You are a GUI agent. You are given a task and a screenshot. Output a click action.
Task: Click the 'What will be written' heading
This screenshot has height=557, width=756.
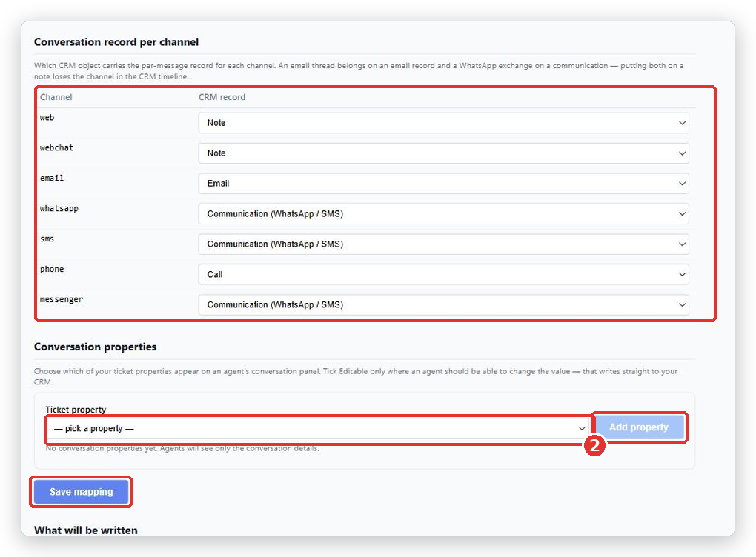86,530
